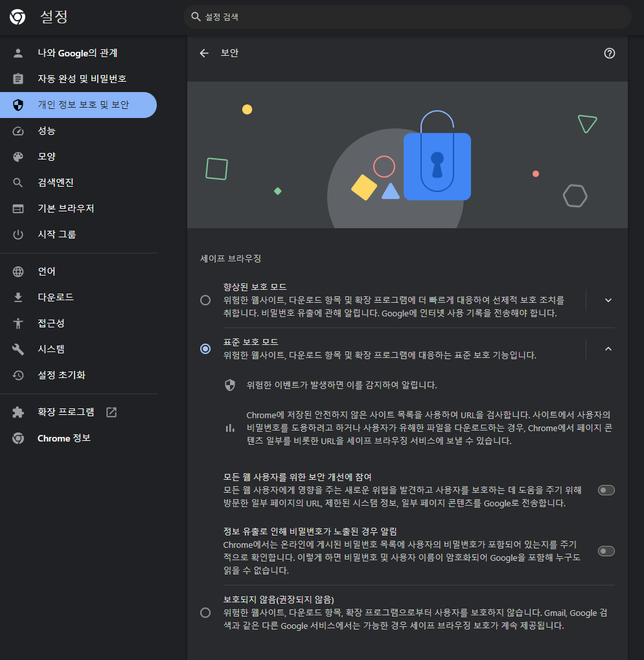Screen dimensions: 644x660
Task: Click the accessibility figure icon for 접근성
Action: pos(18,324)
